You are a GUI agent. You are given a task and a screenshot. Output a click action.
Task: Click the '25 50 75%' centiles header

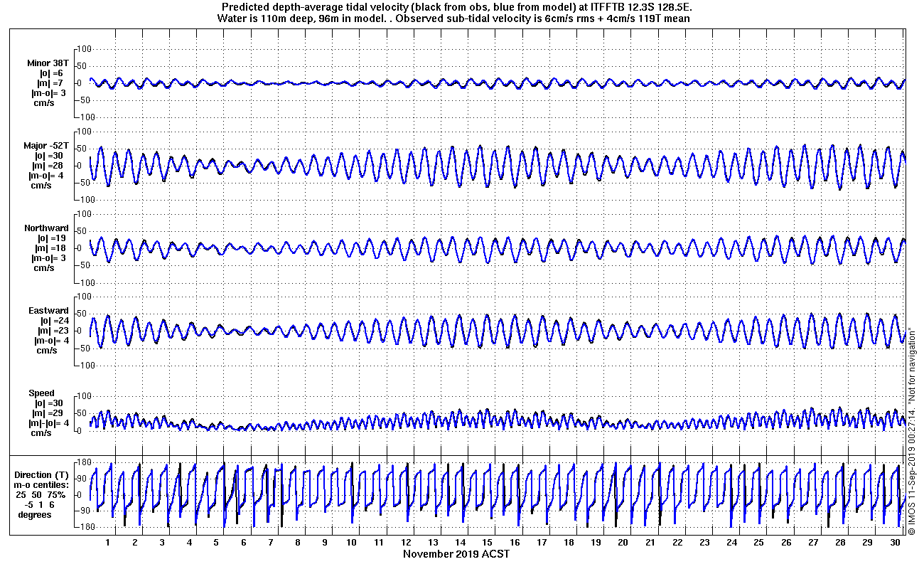click(x=41, y=494)
